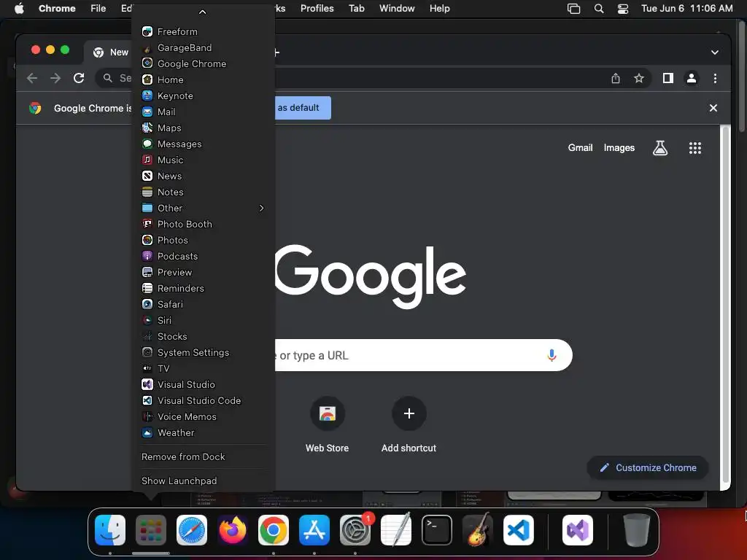Bookmark this tab with the star icon
The width and height of the screenshot is (747, 560).
click(639, 78)
